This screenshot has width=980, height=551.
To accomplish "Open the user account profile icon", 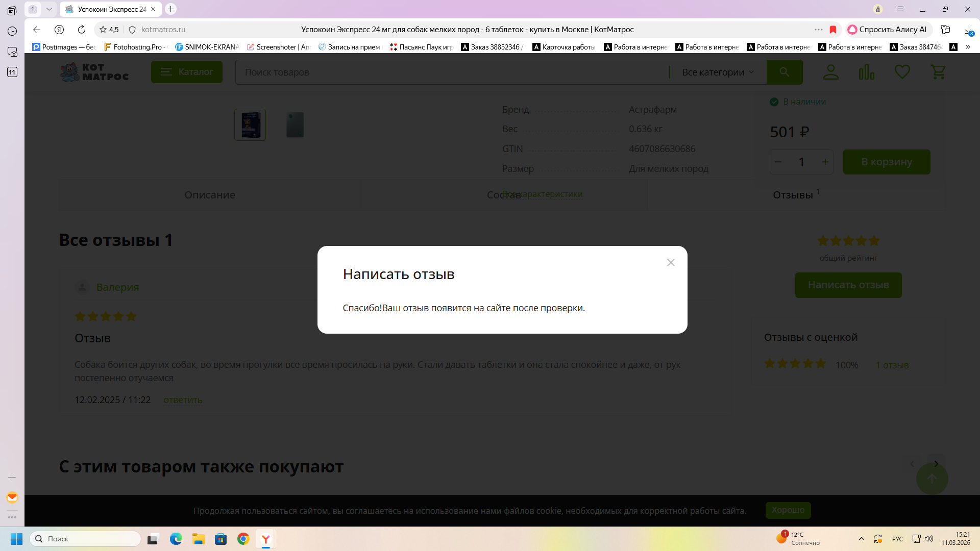I will pos(830,72).
